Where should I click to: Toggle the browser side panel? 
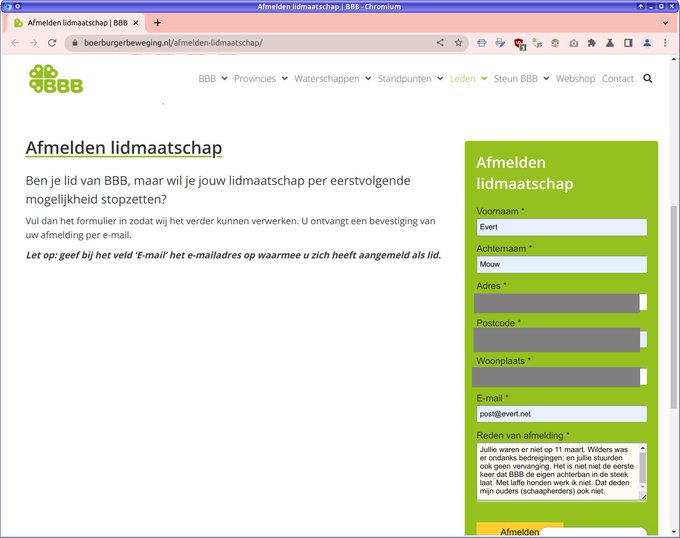pyautogui.click(x=628, y=43)
